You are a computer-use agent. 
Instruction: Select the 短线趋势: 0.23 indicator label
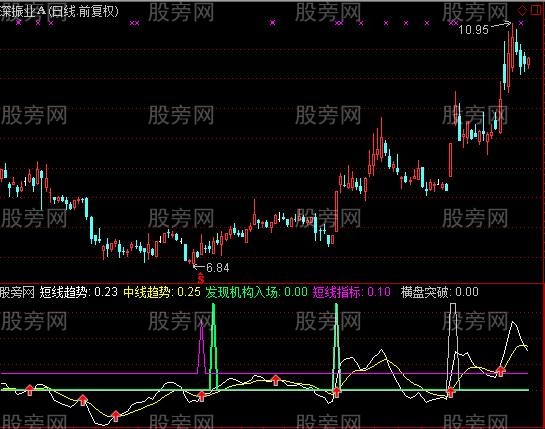click(x=79, y=292)
